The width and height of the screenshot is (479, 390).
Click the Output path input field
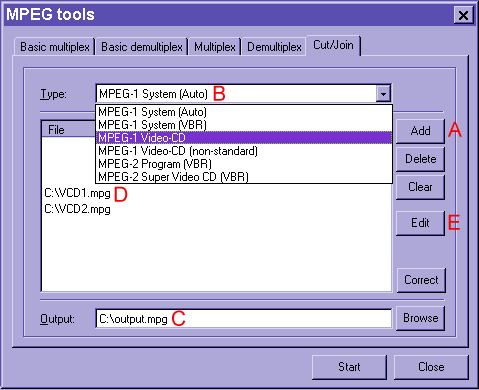[x=244, y=319]
